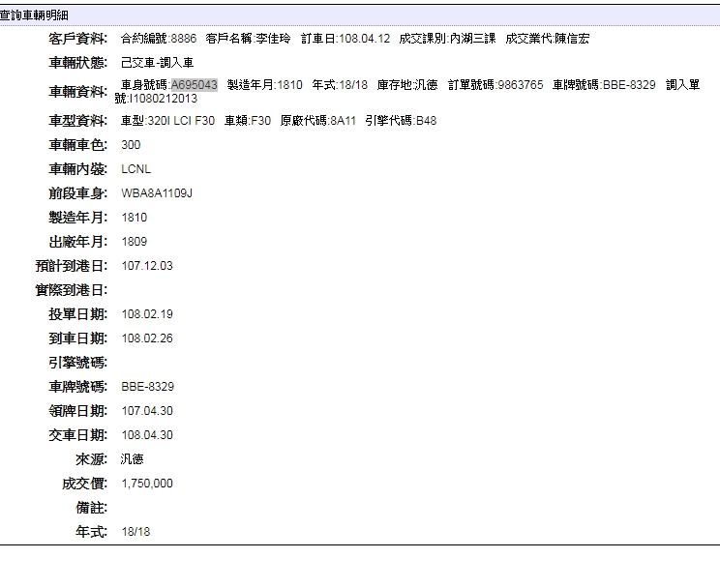This screenshot has height=588, width=720.
Task: Click the 成交價 label
Action: [x=84, y=484]
